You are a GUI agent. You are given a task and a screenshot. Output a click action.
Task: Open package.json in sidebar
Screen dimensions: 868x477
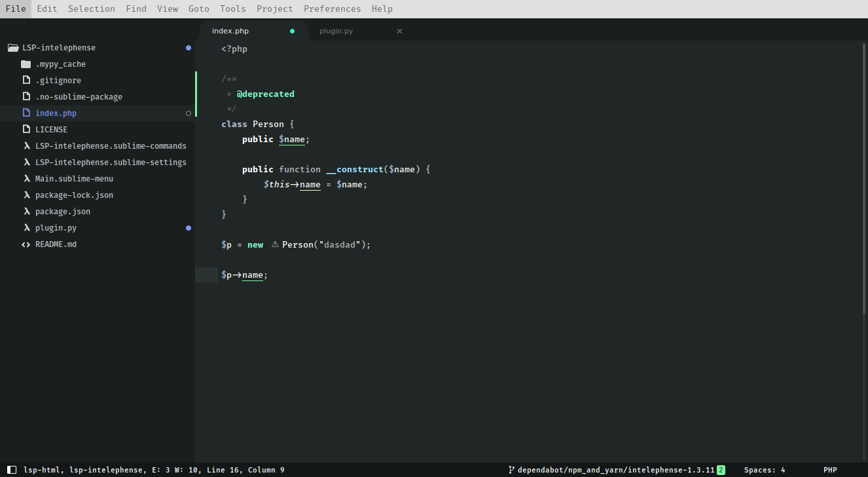point(63,212)
